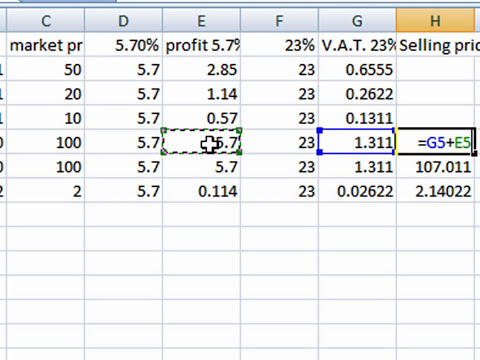
Task: Select V.A.T. 1.311 beside 107.011
Action: pos(357,167)
